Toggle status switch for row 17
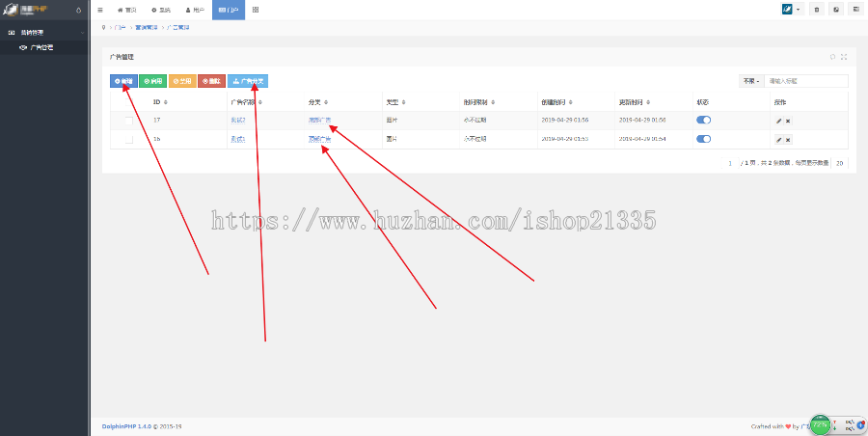868x436 pixels. click(x=703, y=121)
